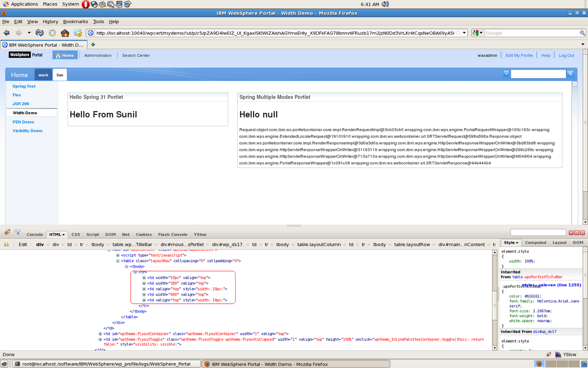Expand td wptheme-flyoutToggle node
The image size is (588, 368).
[x=100, y=339]
